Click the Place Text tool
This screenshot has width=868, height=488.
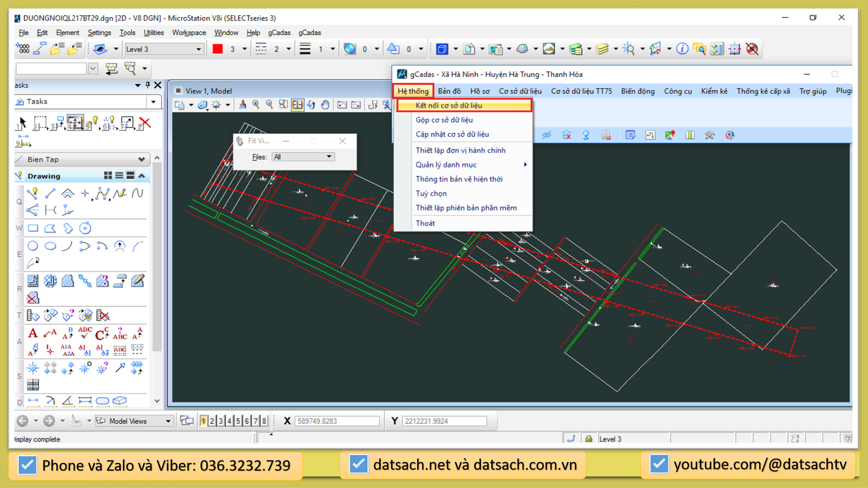(33, 334)
